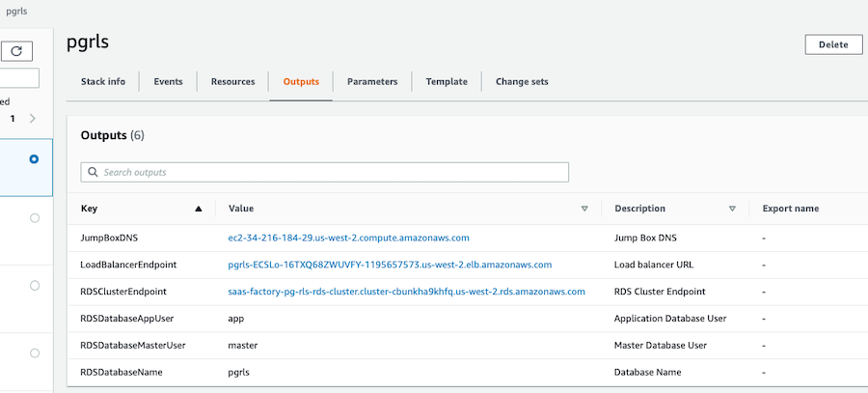
Task: Open the Resources tab
Action: 233,81
